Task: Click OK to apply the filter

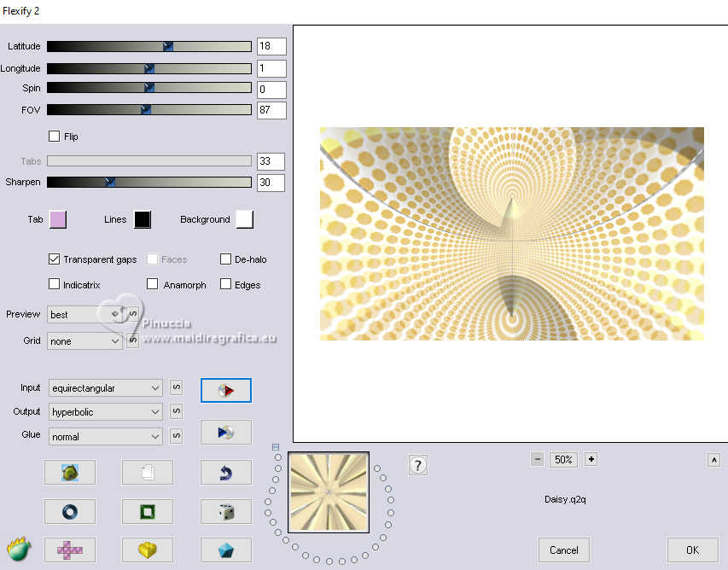Action: tap(692, 550)
